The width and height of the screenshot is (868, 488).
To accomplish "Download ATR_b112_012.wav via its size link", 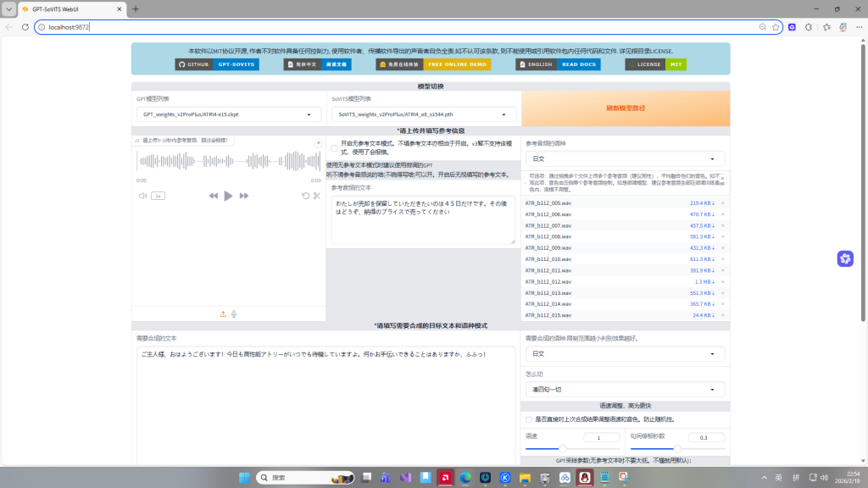I will [x=704, y=281].
